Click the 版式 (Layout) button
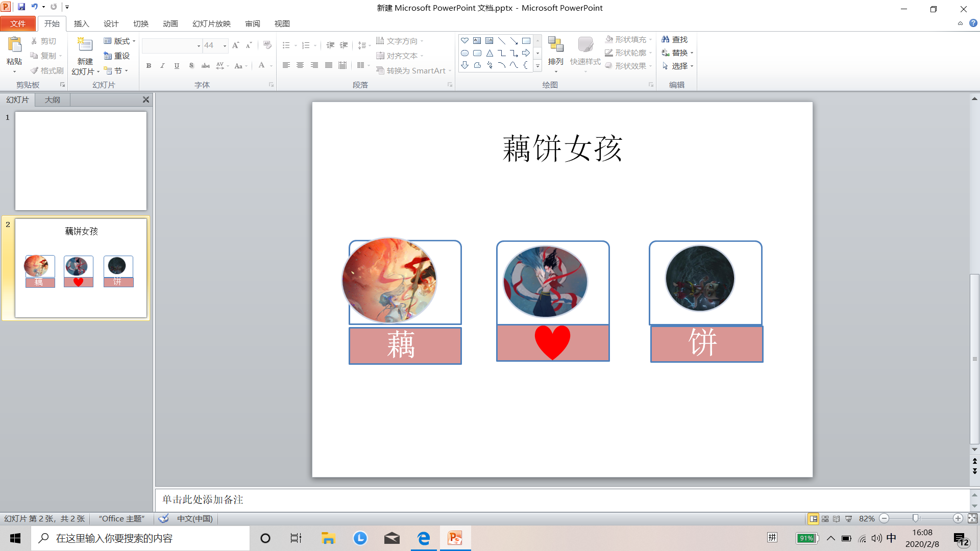This screenshot has width=980, height=551. 119,41
